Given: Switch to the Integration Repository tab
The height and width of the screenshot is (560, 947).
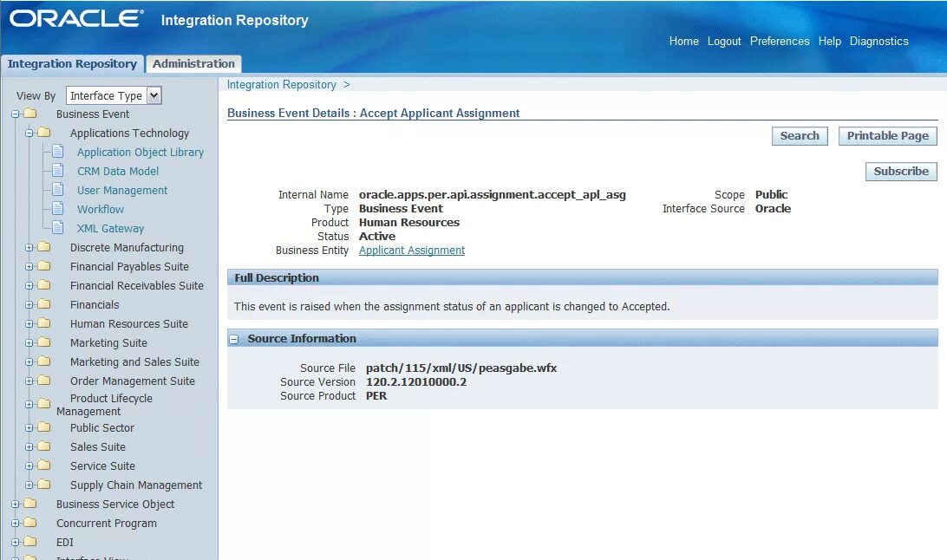Looking at the screenshot, I should (73, 63).
